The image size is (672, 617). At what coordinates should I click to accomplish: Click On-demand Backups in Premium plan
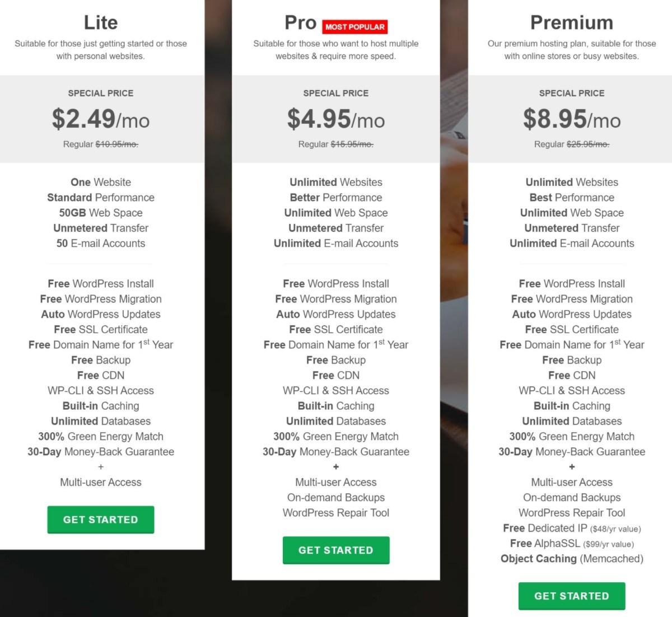coord(572,497)
